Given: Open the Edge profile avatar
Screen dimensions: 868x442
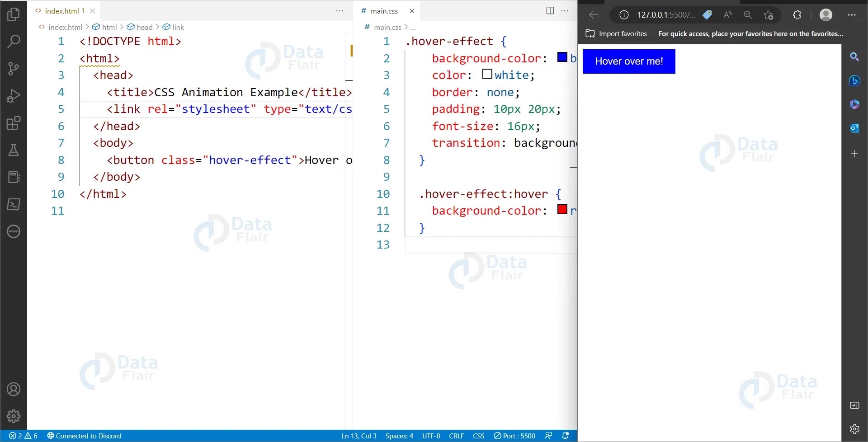Looking at the screenshot, I should click(826, 15).
